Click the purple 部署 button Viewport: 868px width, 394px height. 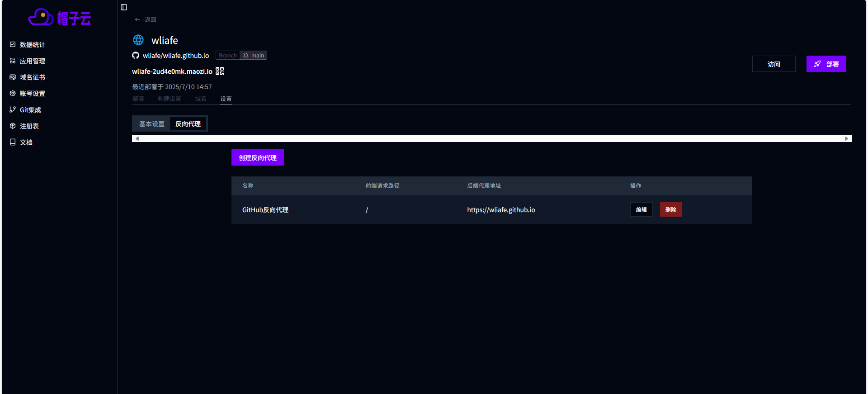(826, 64)
